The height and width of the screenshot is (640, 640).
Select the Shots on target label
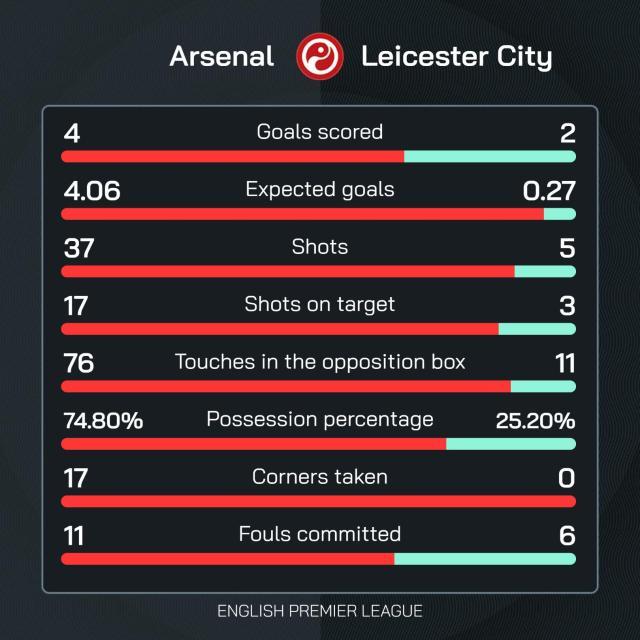coord(320,304)
